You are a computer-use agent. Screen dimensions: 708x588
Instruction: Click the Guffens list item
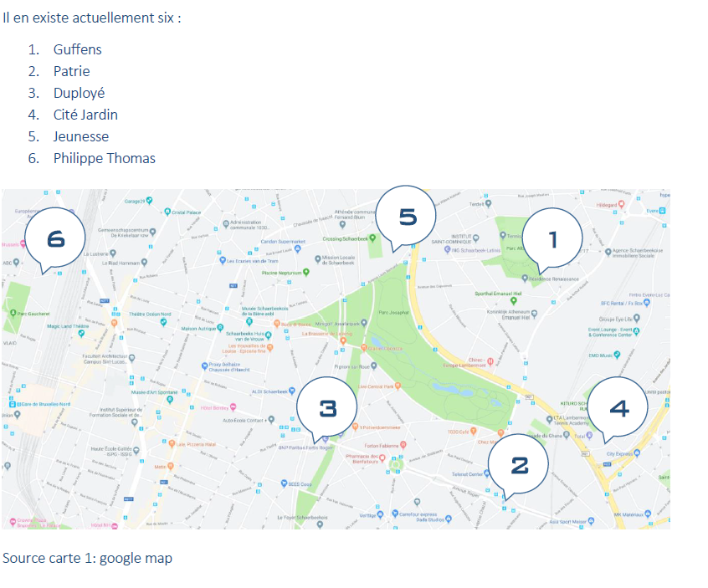point(77,49)
